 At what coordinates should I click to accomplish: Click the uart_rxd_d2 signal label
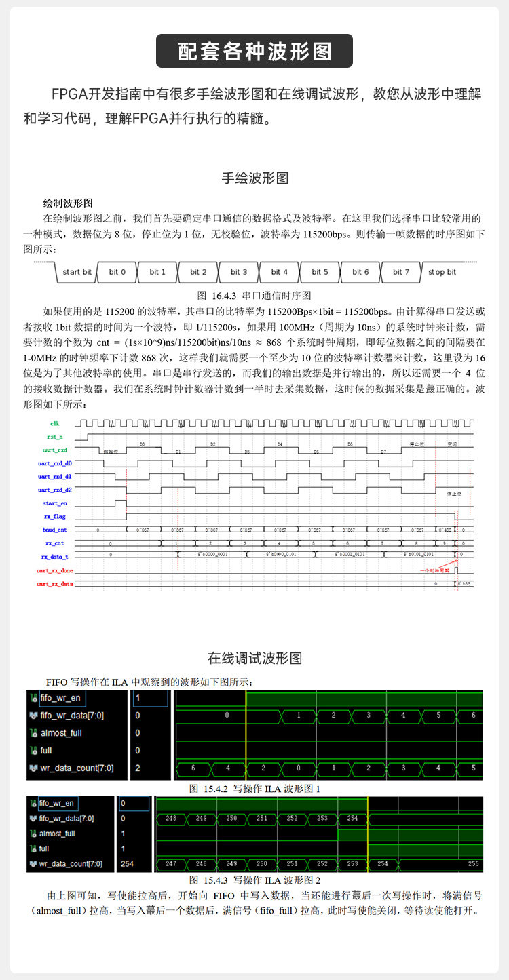[x=55, y=490]
